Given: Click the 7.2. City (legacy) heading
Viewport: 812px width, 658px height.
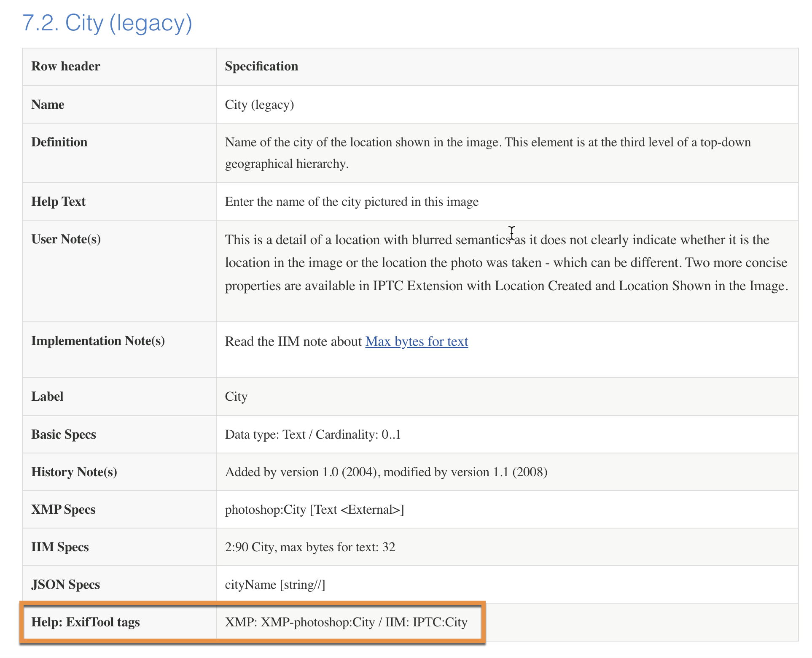Looking at the screenshot, I should click(107, 23).
